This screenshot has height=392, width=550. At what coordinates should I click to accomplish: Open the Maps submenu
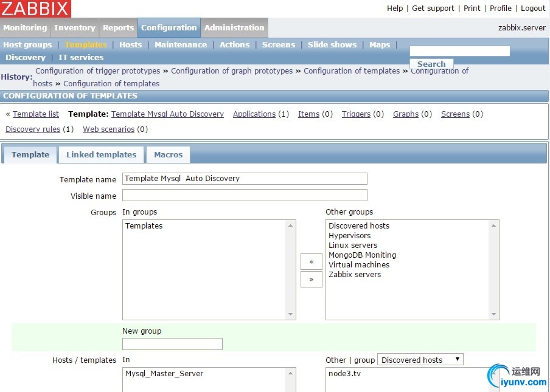[x=380, y=45]
